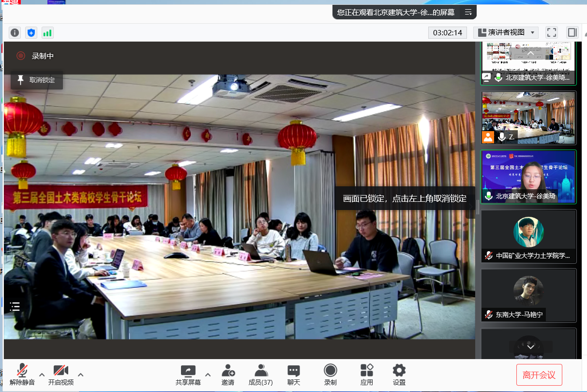
Task: Toggle the side panel layout icon
Action: (572, 32)
